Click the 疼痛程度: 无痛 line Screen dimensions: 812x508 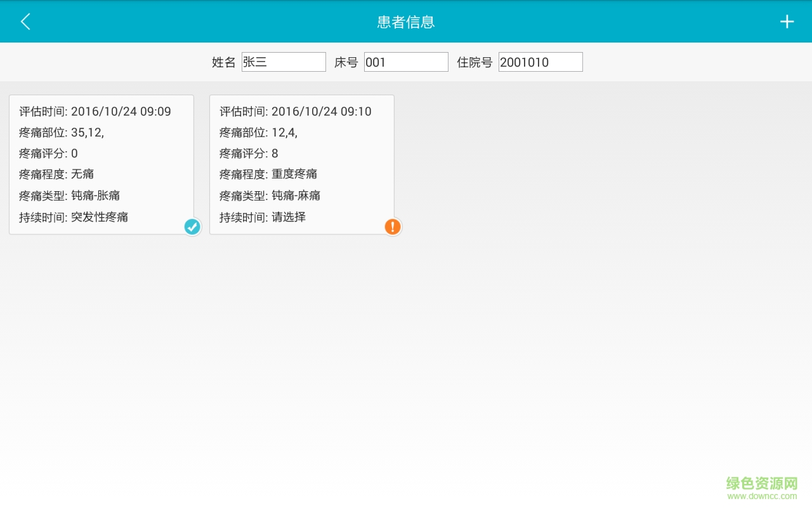click(x=56, y=174)
